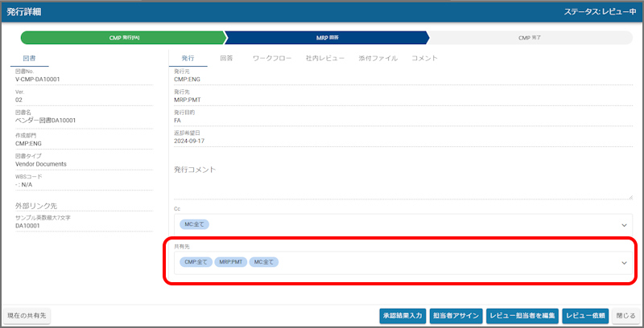Click the レビュー依頼 button
The height and width of the screenshot is (328, 644).
[585, 316]
